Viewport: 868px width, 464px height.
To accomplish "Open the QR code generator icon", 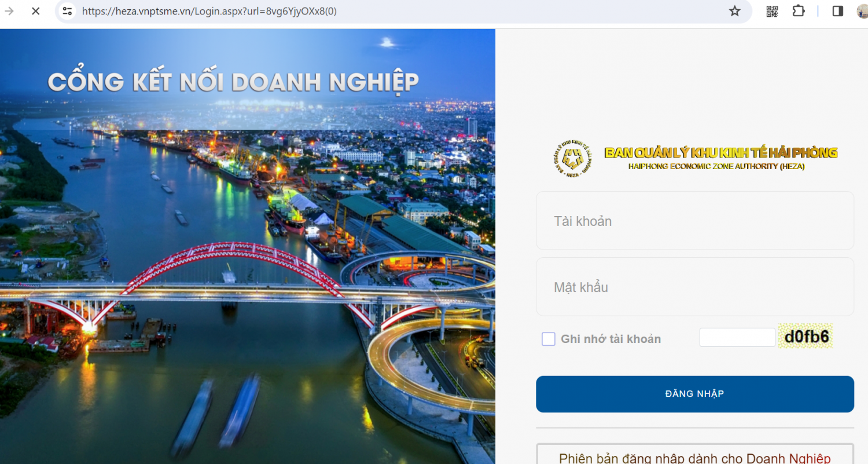I will click(772, 11).
